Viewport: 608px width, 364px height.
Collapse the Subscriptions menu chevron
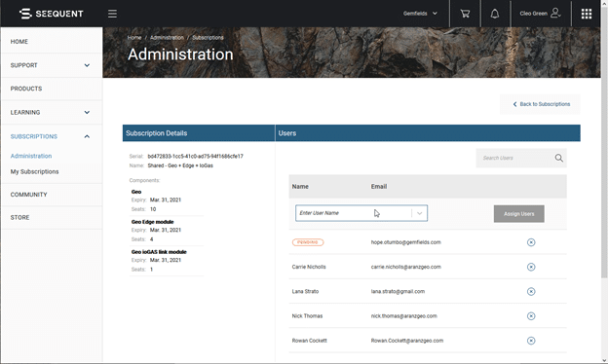click(x=87, y=136)
